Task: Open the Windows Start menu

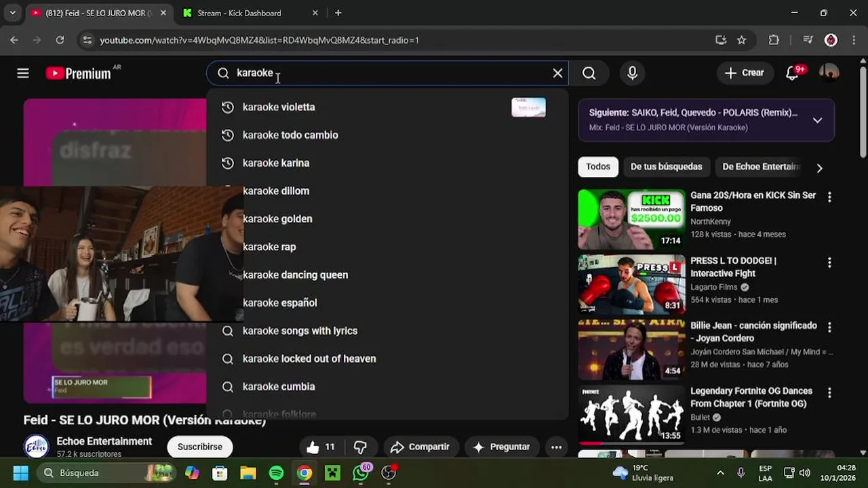Action: [20, 472]
